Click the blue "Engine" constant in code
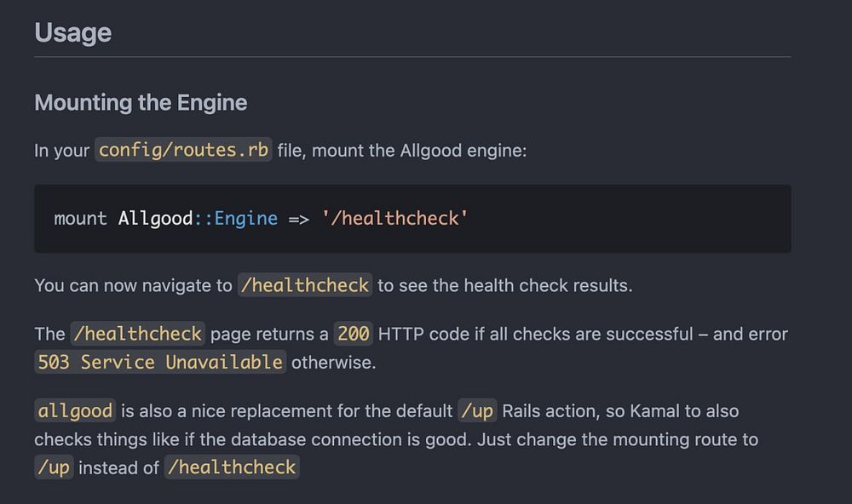 pyautogui.click(x=245, y=219)
